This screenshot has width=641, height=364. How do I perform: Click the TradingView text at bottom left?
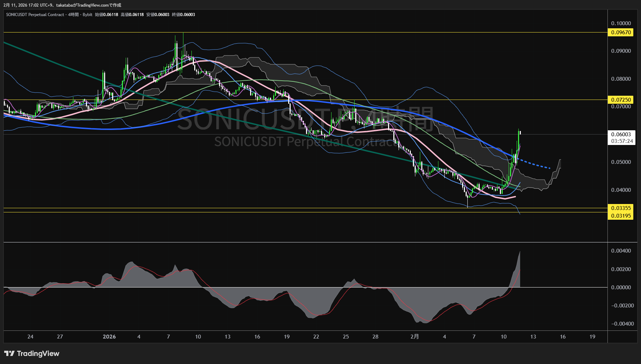(x=38, y=354)
